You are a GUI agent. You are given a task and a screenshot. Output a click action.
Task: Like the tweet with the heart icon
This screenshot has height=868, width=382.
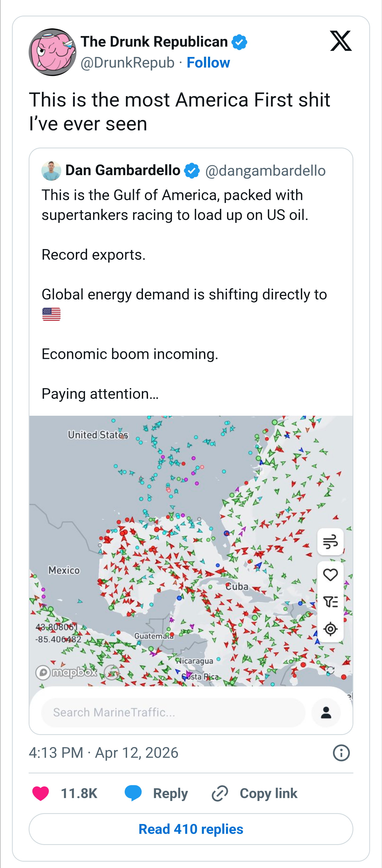tap(41, 793)
